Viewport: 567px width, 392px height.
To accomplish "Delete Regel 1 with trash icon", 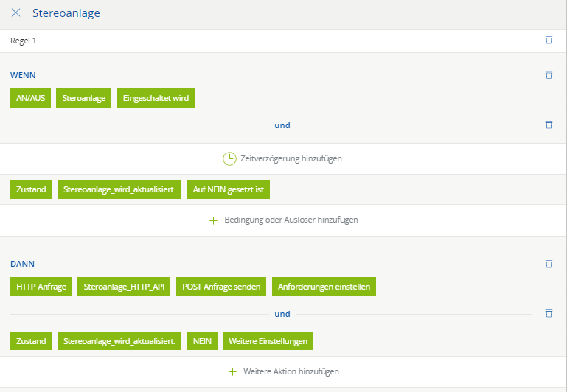I will pyautogui.click(x=549, y=41).
